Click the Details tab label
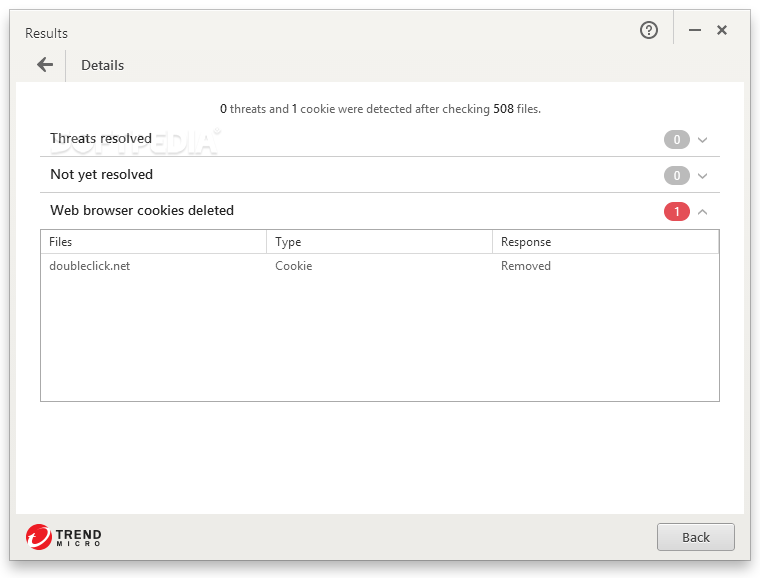The image size is (760, 578). coord(102,65)
